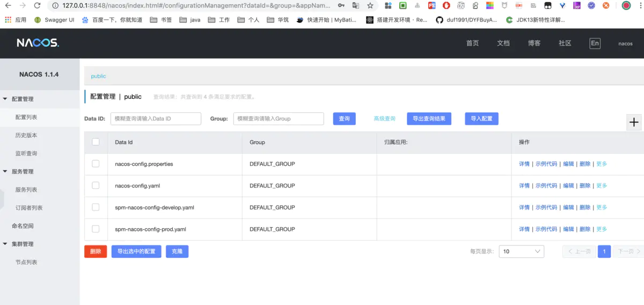The height and width of the screenshot is (305, 644).
Task: Reload the page with the refresh icon
Action: pos(37,5)
